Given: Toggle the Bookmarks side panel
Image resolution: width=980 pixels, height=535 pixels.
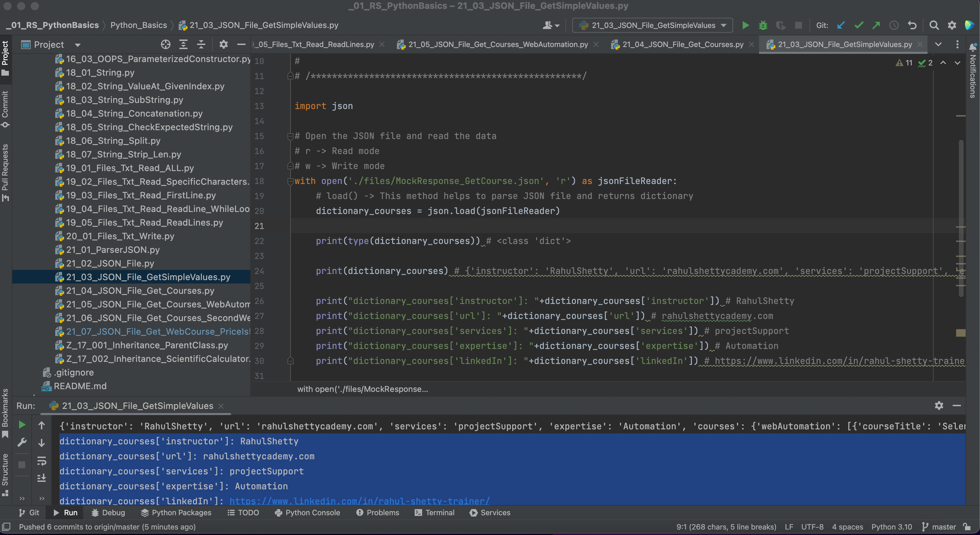Looking at the screenshot, I should coord(5,413).
